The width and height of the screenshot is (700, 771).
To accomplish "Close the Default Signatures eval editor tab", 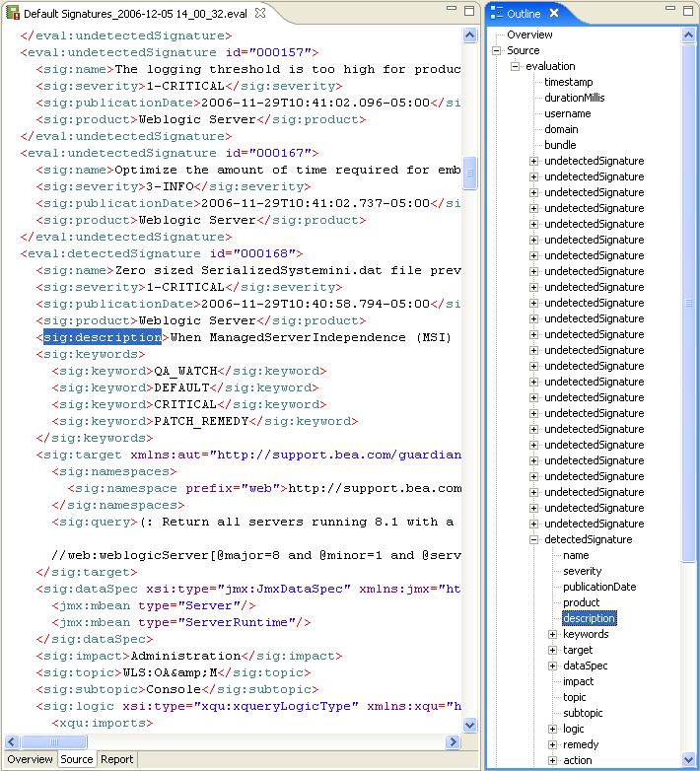I will click(x=260, y=13).
